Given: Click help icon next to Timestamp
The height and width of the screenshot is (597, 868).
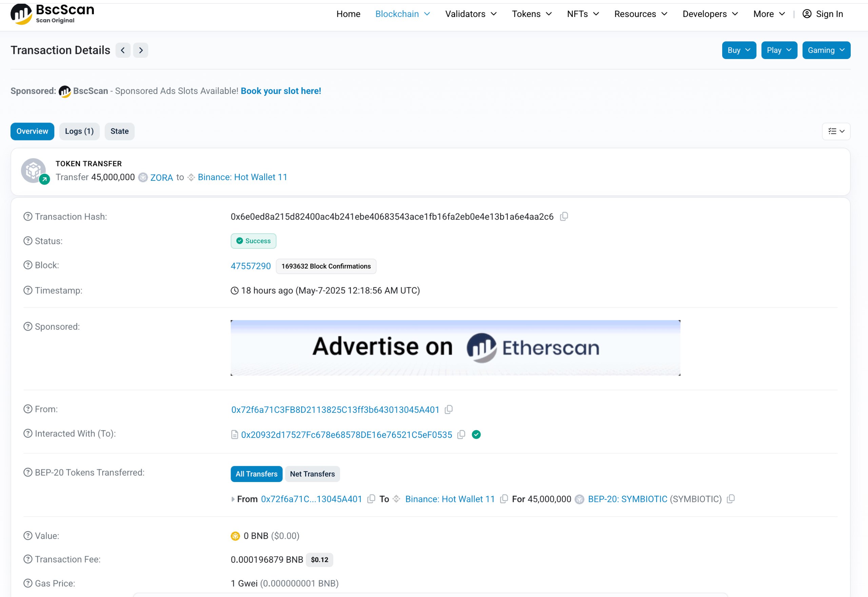Looking at the screenshot, I should point(28,290).
